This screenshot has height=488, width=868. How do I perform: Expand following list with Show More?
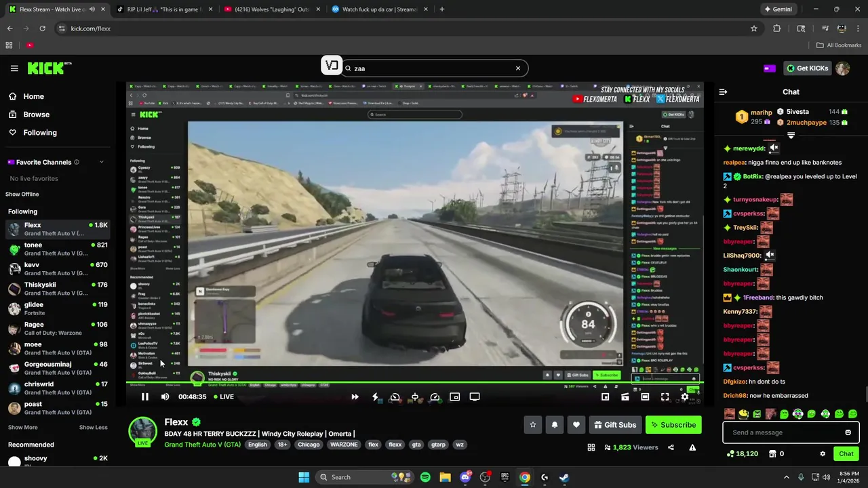coord(23,428)
